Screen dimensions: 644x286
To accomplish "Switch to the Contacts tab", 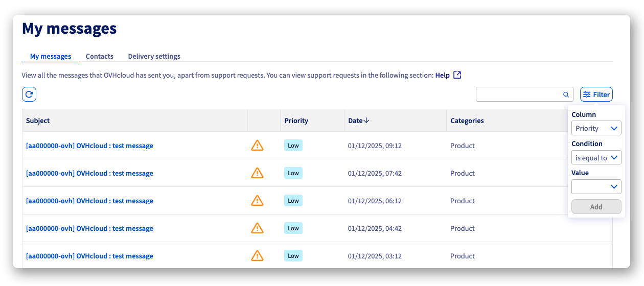I will point(100,56).
